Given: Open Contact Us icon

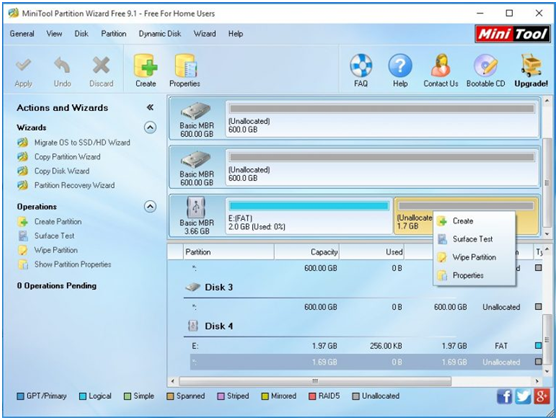Looking at the screenshot, I should pyautogui.click(x=441, y=65).
